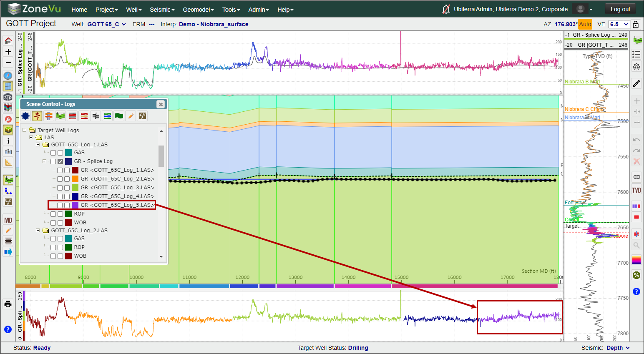Click the printer icon
Screen dimensions: 644x354
tap(8, 304)
